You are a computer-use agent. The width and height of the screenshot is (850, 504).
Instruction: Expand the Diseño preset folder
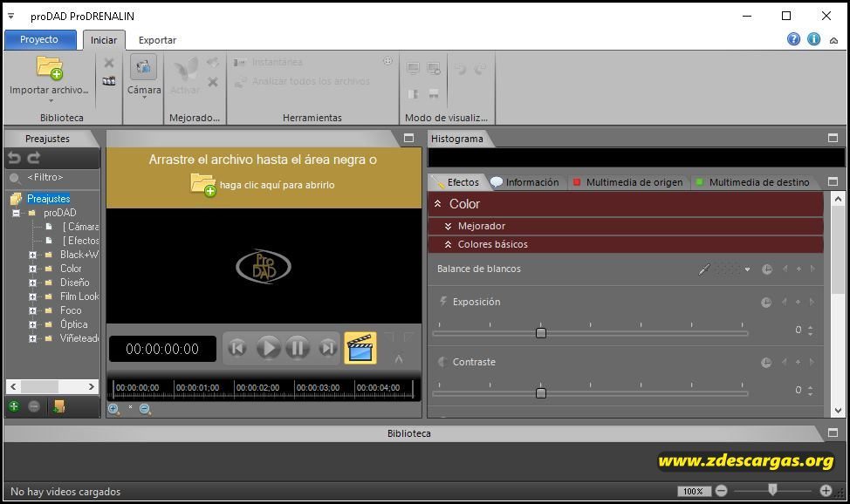(32, 283)
